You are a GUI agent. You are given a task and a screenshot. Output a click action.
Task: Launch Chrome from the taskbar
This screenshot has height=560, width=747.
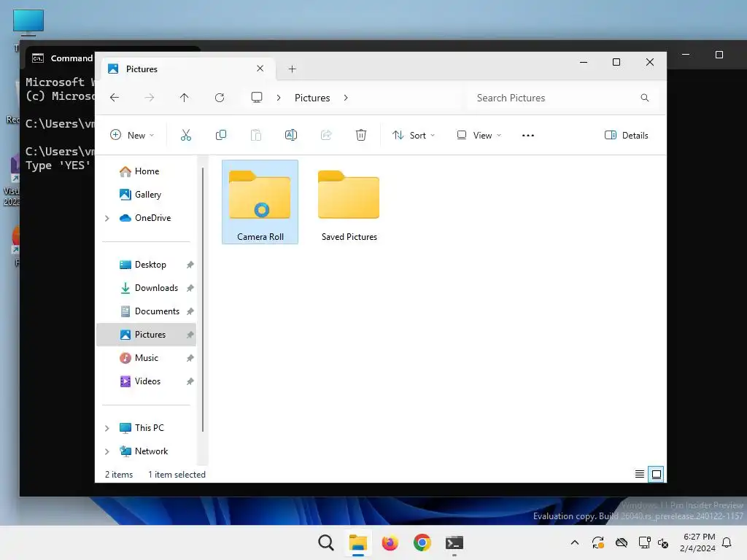point(422,542)
